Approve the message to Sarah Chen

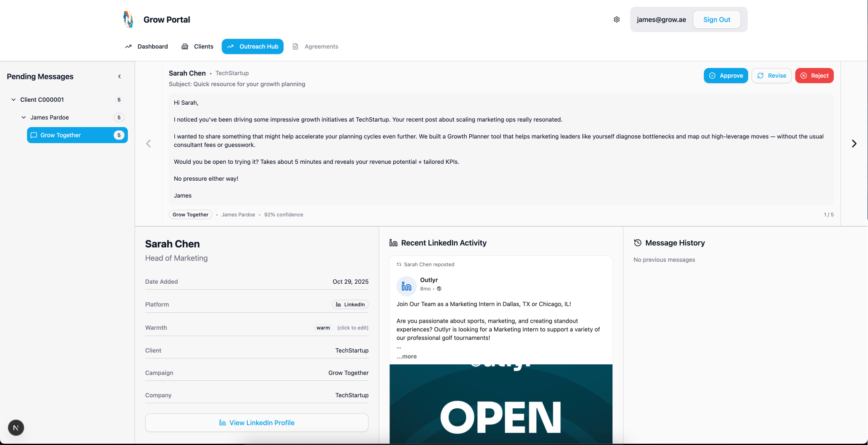pyautogui.click(x=725, y=76)
